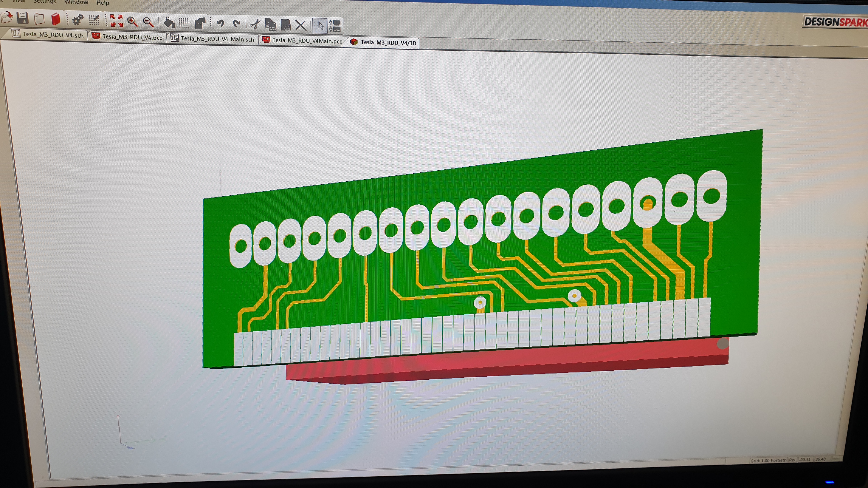The image size is (868, 488).
Task: Click the New blank document icon
Action: pos(39,19)
